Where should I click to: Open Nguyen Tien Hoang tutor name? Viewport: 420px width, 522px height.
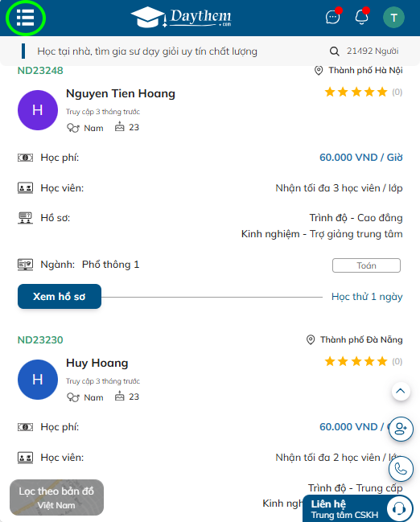tap(121, 93)
